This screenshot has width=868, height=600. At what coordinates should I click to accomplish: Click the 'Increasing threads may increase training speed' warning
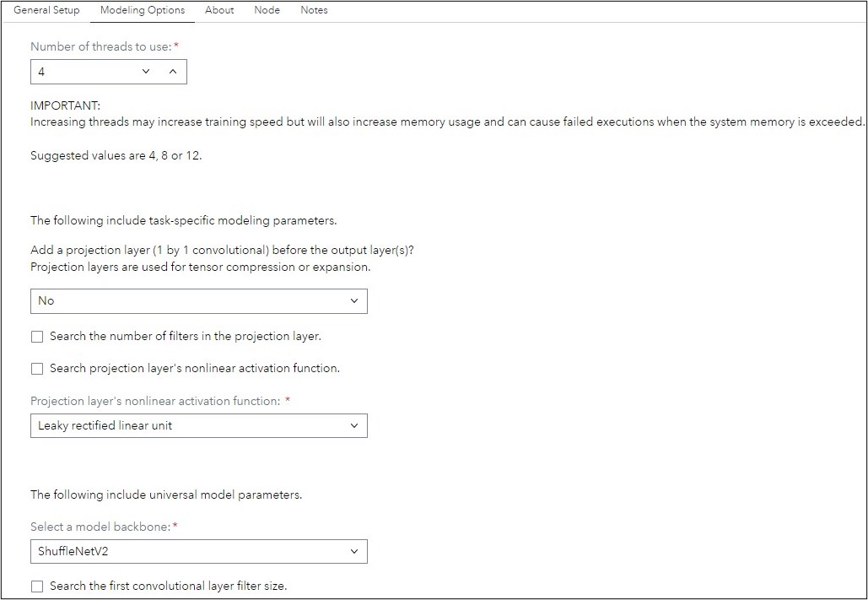pyautogui.click(x=447, y=122)
